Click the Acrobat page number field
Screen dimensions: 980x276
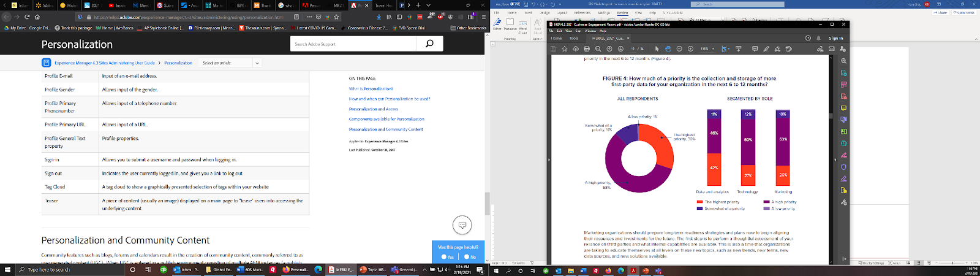tap(633, 48)
